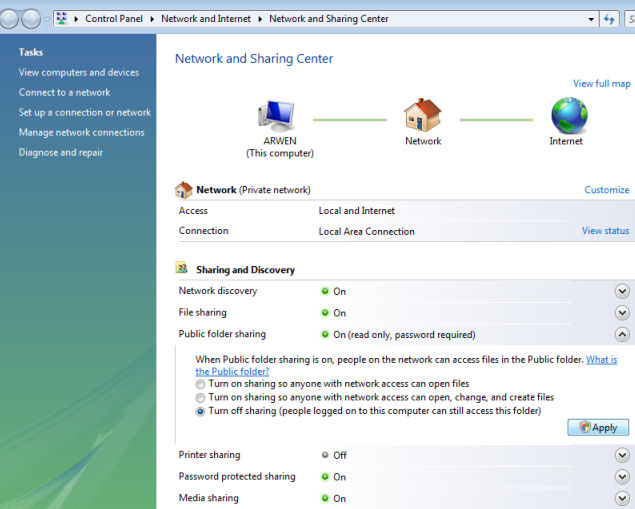
Task: Click the Forward navigation arrow button
Action: tap(31, 19)
